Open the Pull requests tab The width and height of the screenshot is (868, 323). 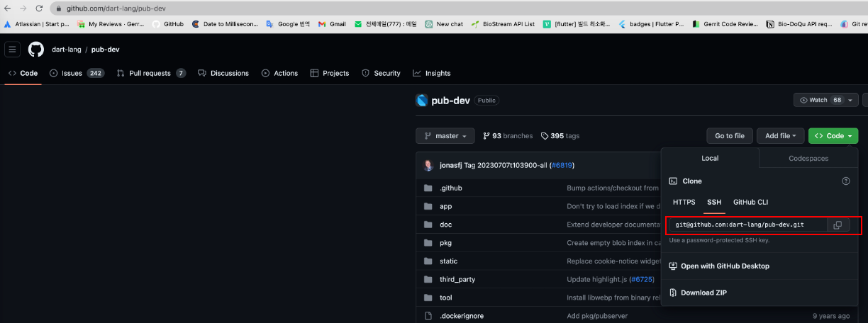[151, 73]
